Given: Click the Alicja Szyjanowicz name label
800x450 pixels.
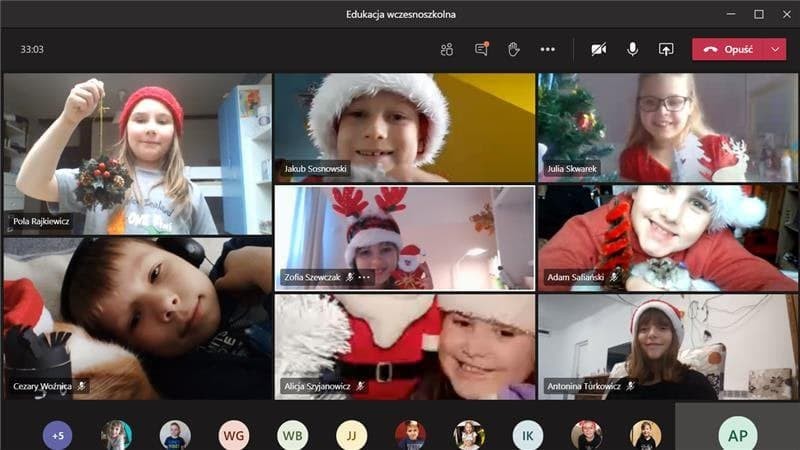Looking at the screenshot, I should point(317,386).
